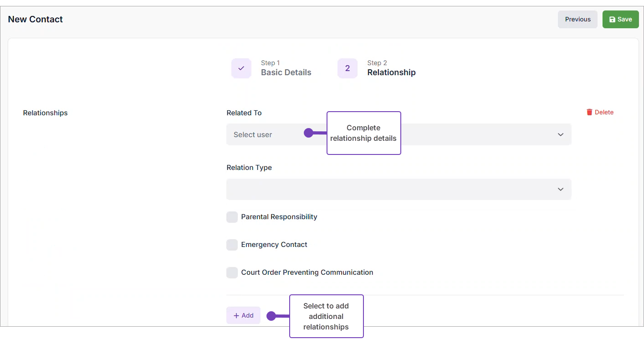This screenshot has height=339, width=644.
Task: Click the plus icon on Add button
Action: [236, 316]
